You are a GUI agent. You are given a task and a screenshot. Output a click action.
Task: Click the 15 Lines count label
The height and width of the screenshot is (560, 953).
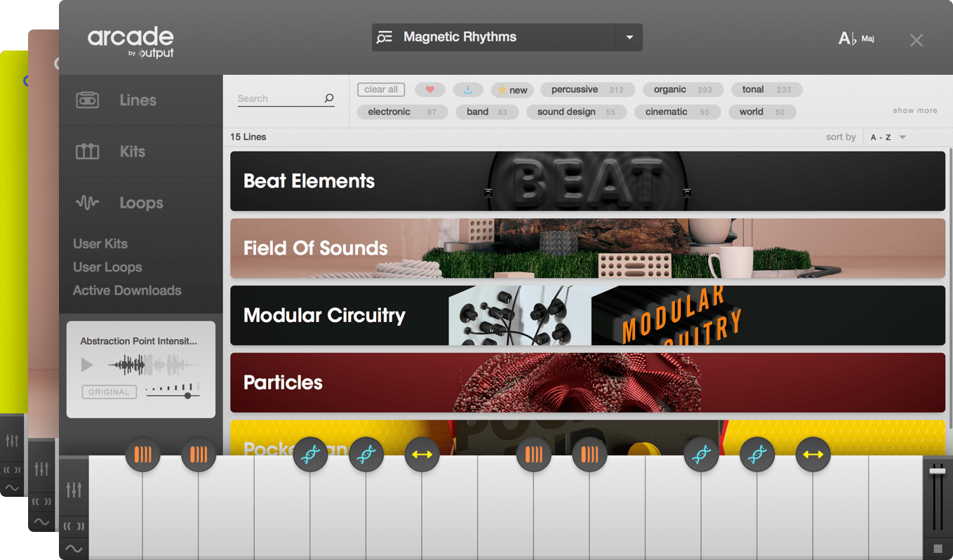tap(248, 137)
